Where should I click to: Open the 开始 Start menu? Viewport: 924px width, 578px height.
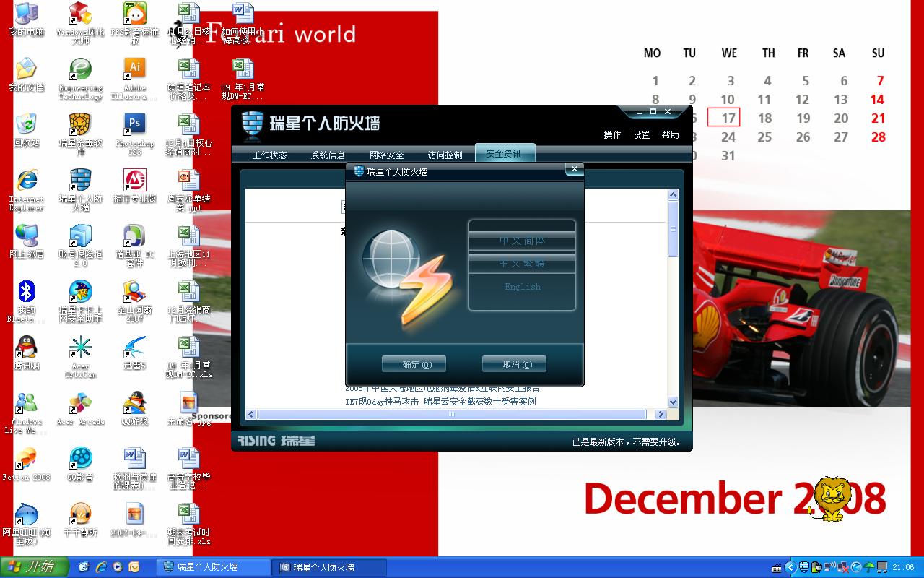(34, 567)
